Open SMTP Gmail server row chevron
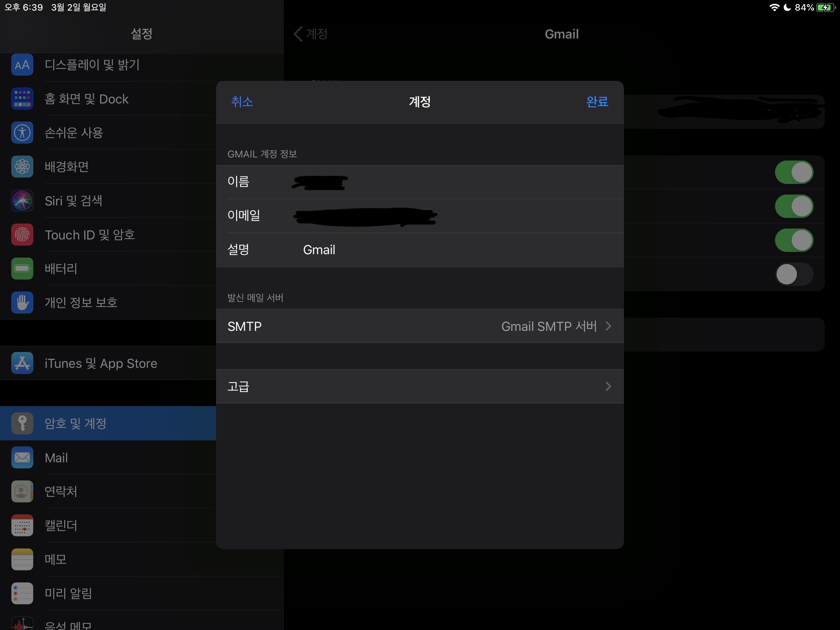 point(608,326)
